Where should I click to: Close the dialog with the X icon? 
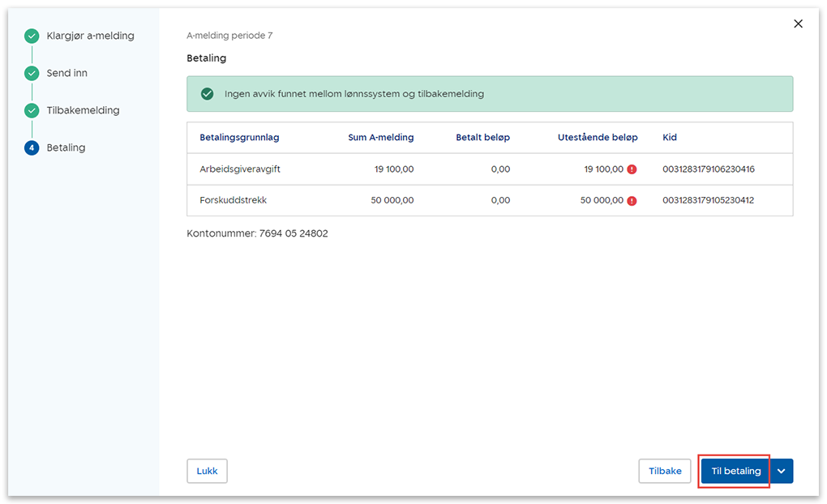798,24
